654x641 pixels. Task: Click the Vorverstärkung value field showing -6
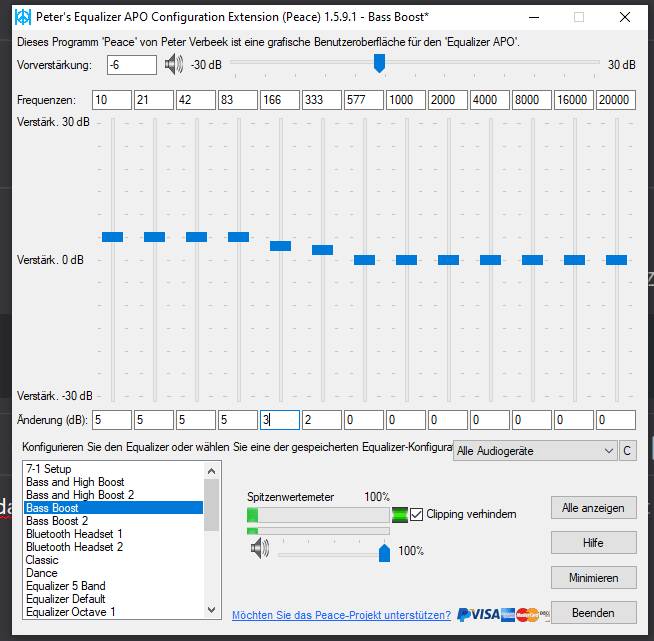tap(132, 65)
